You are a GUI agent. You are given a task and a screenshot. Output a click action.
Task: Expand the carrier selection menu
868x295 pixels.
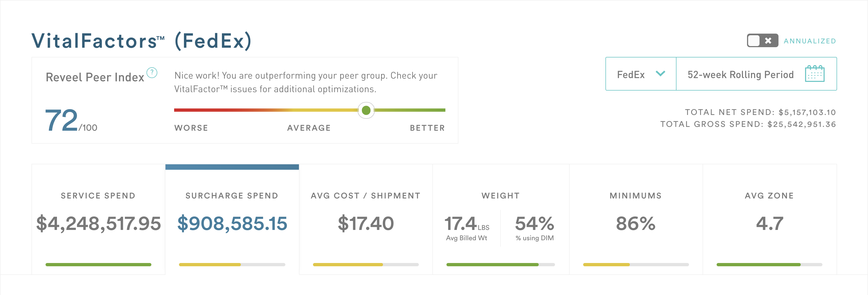(x=640, y=74)
